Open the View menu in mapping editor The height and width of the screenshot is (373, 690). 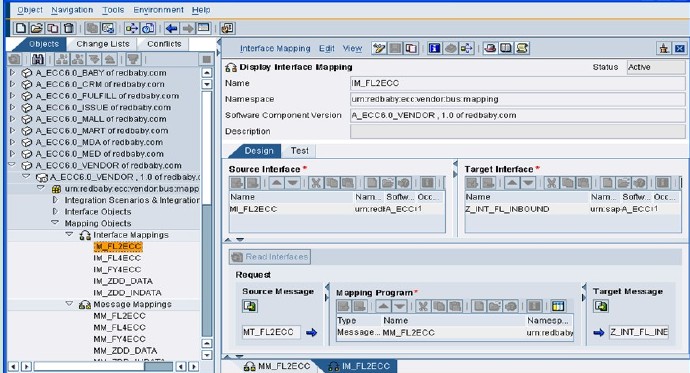pyautogui.click(x=352, y=48)
